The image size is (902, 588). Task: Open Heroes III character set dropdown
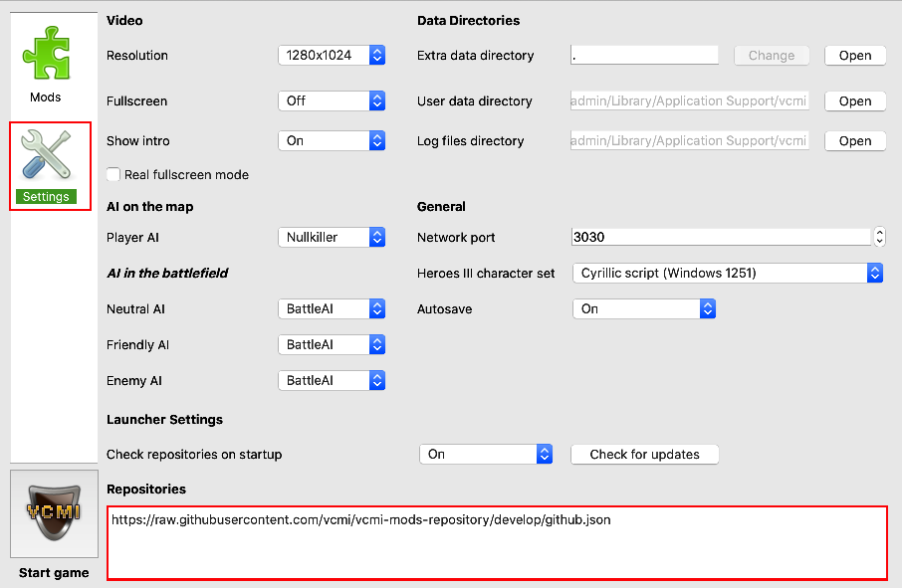click(728, 274)
